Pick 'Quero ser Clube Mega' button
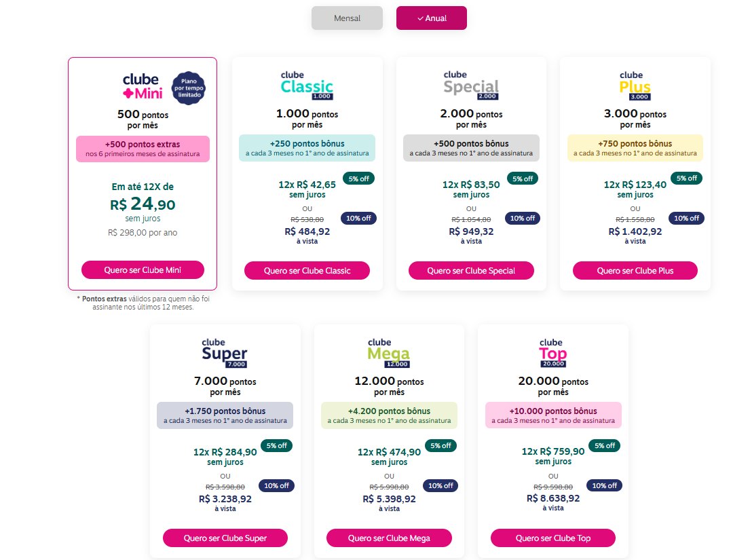Screen dimensions: 750x560 [389, 538]
